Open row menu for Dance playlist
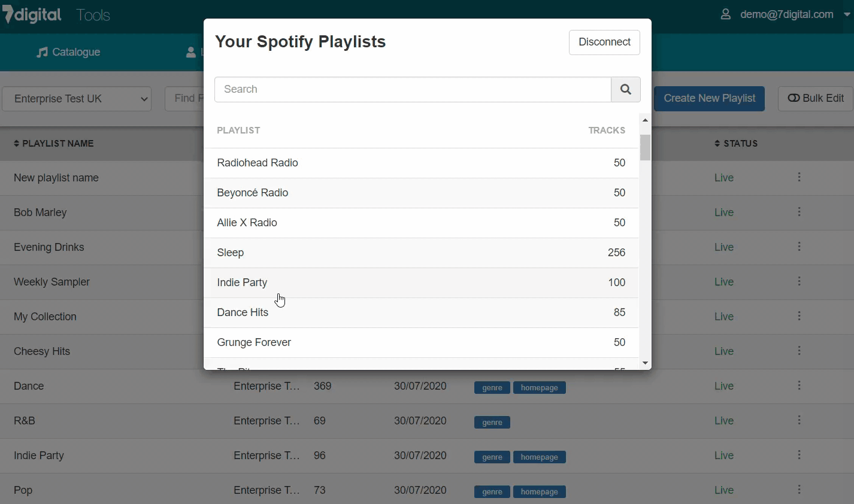854x504 pixels. click(799, 385)
